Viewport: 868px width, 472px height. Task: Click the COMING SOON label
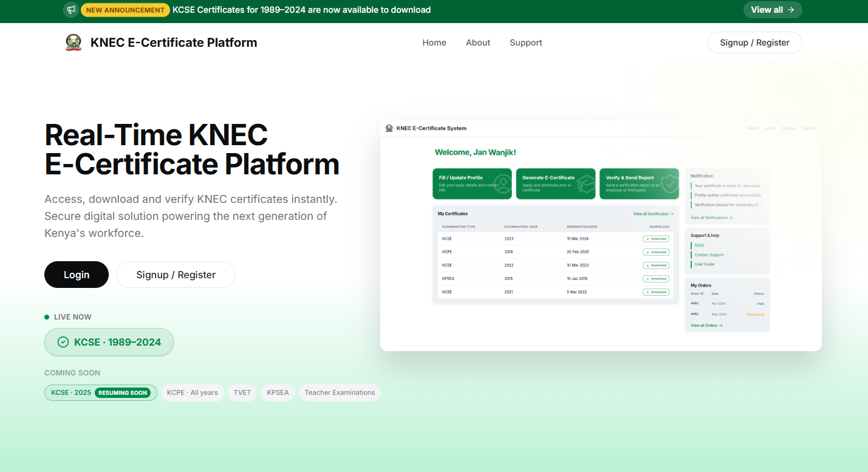tap(72, 373)
